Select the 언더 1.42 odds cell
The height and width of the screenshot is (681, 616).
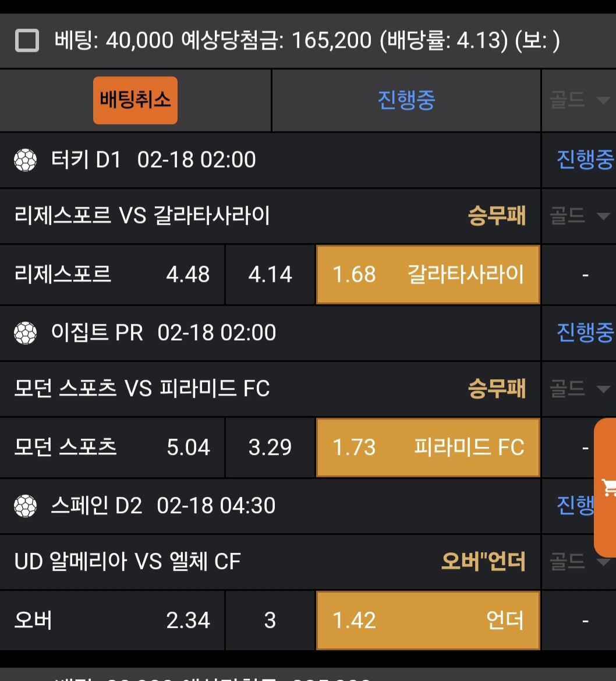[x=428, y=620]
